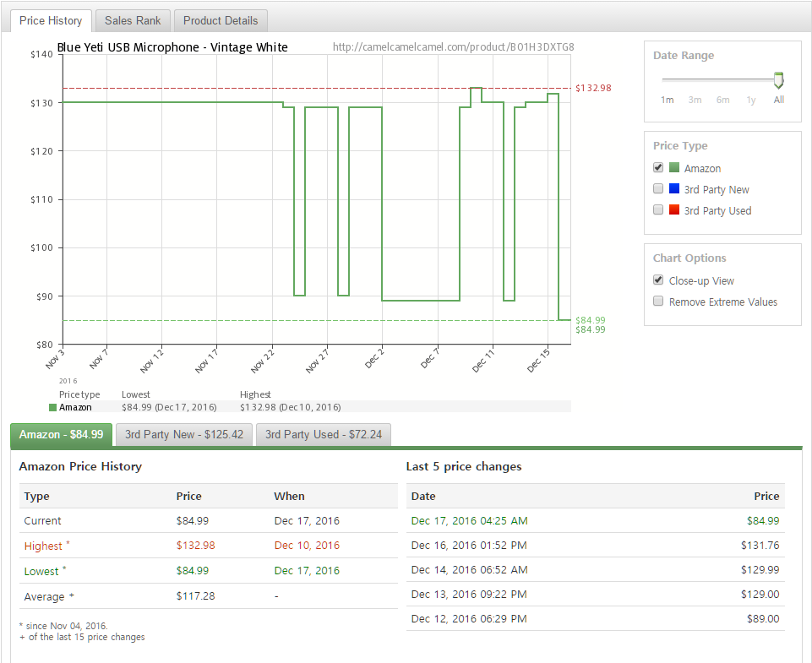Click the $131.76 price change value

coord(760,545)
